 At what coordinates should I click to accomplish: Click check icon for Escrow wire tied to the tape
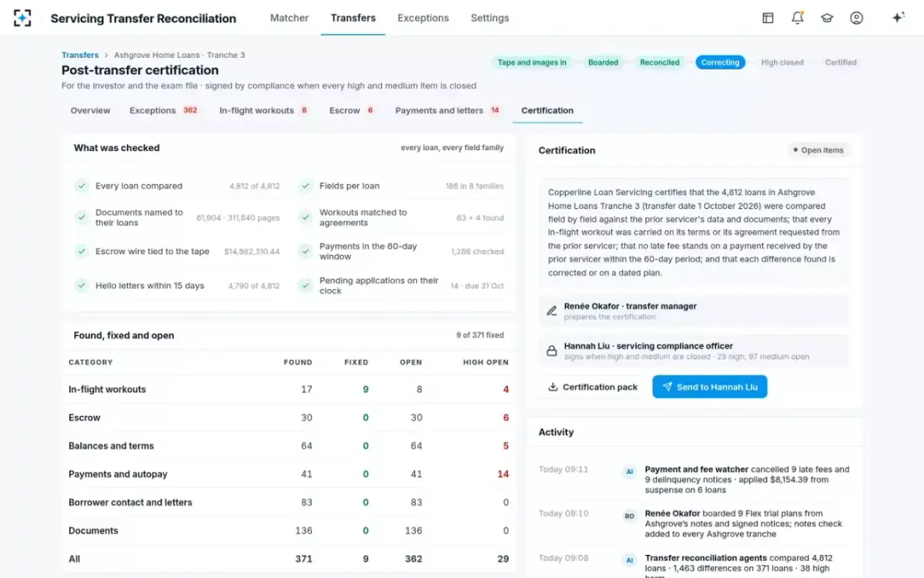[x=81, y=251]
